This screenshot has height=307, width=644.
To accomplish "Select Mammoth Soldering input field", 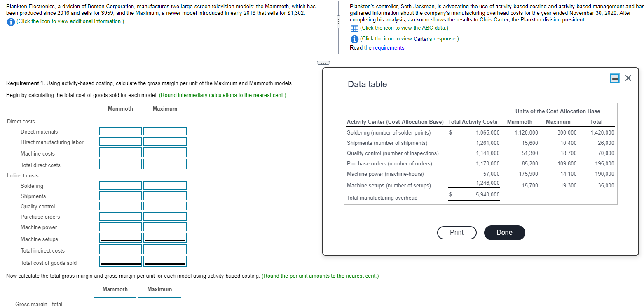I will coord(120,186).
